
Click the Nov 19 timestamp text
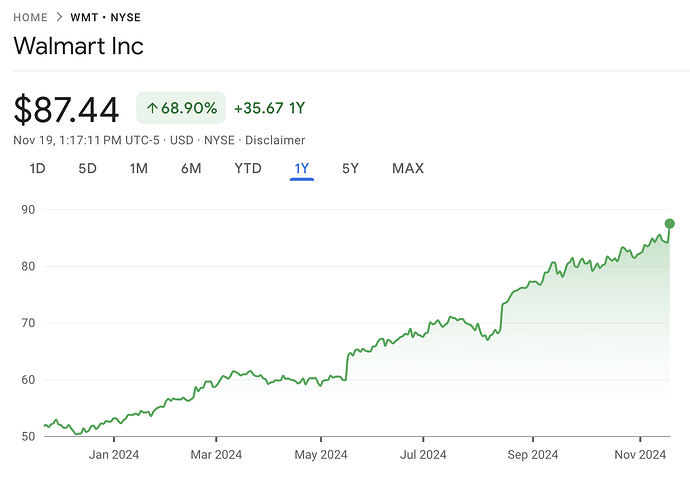pos(86,140)
